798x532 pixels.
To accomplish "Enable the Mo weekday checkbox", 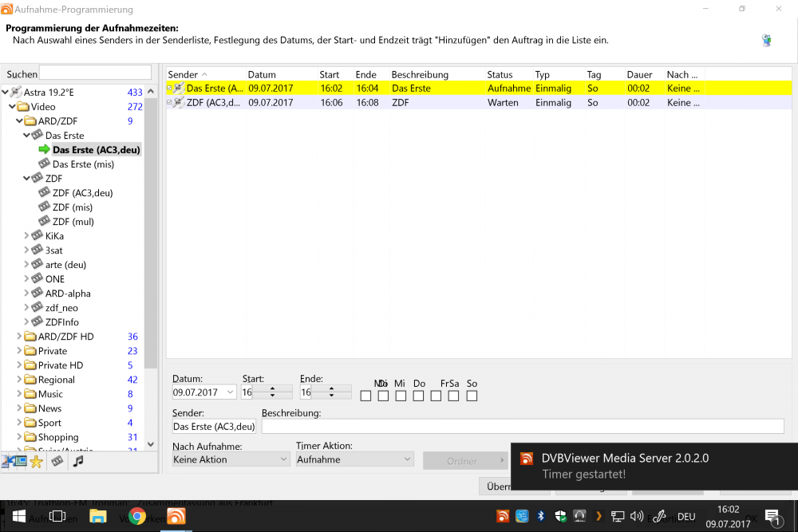I will (x=365, y=395).
